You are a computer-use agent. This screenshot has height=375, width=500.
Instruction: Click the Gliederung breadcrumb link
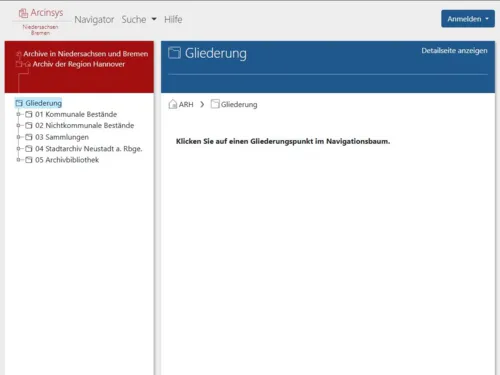[x=239, y=104]
